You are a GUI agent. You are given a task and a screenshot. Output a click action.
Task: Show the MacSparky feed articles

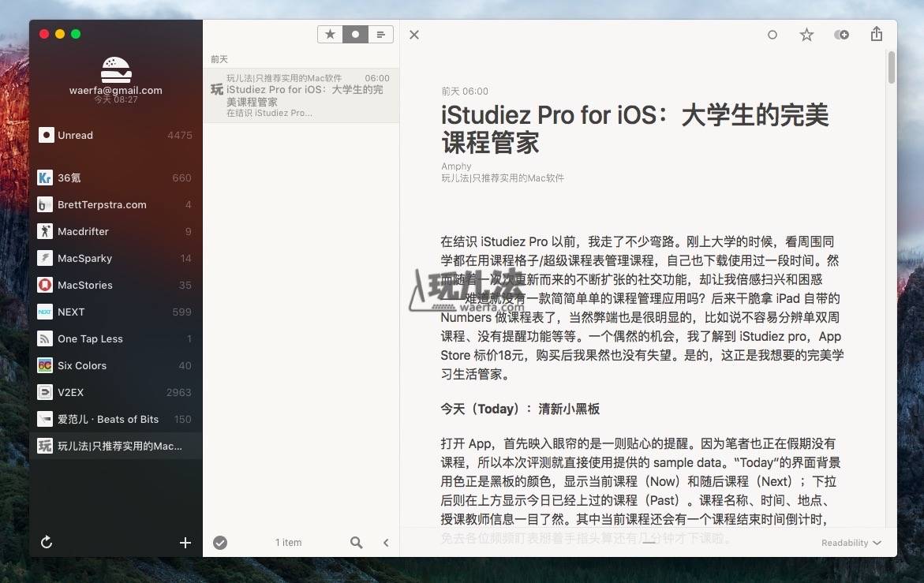pyautogui.click(x=116, y=258)
